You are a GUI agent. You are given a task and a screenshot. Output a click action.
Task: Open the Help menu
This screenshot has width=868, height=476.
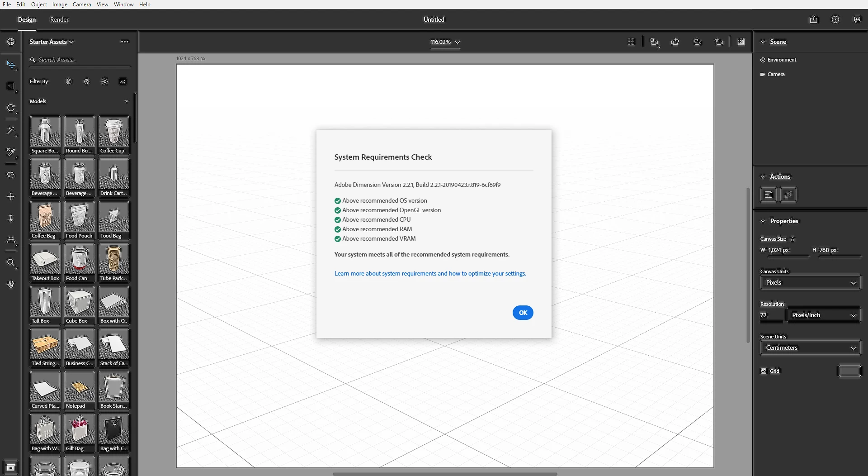pyautogui.click(x=145, y=5)
